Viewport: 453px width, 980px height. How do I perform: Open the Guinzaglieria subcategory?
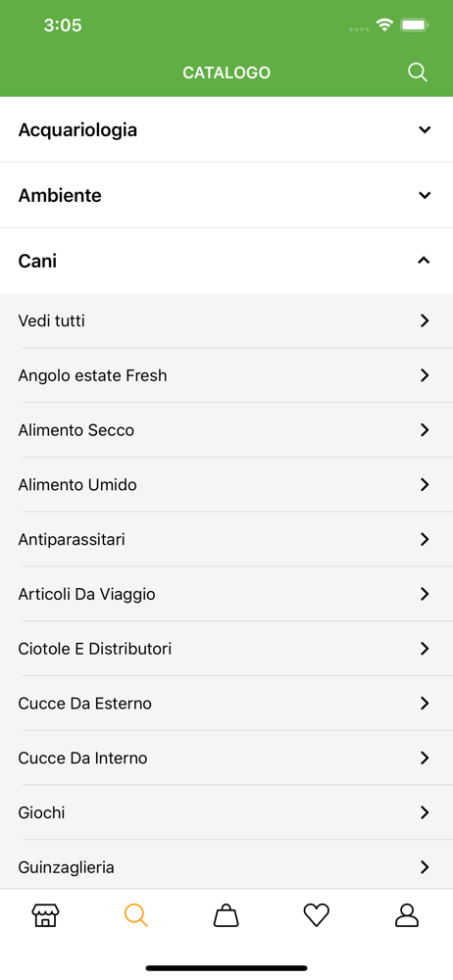pos(226,867)
